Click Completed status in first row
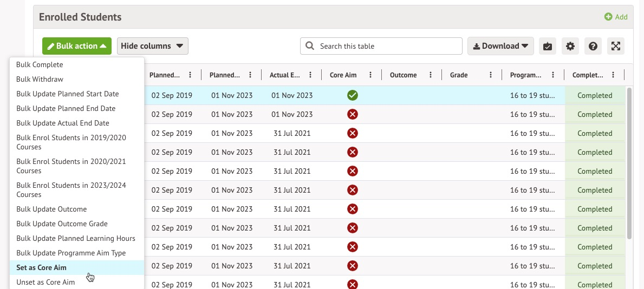This screenshot has height=289, width=644. [x=594, y=96]
